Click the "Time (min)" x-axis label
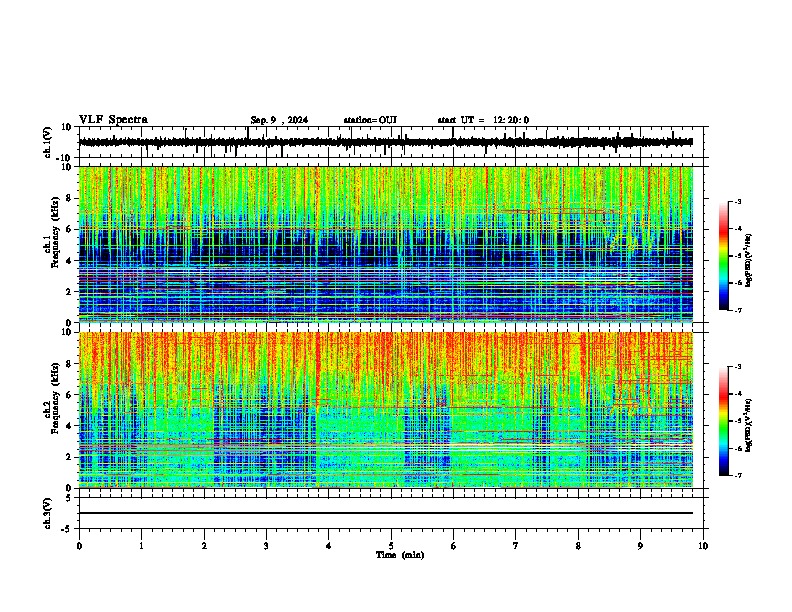Image resolution: width=792 pixels, height=612 pixels. 400,555
